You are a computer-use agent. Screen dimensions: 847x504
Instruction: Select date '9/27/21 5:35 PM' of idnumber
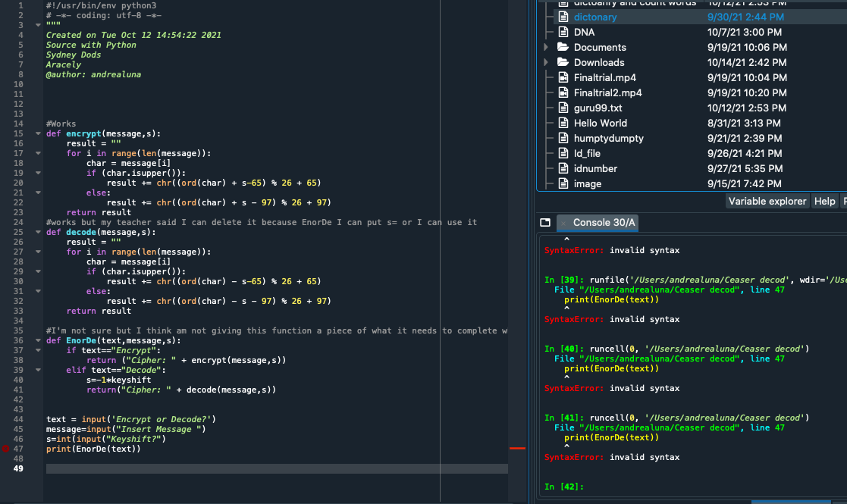tap(745, 167)
